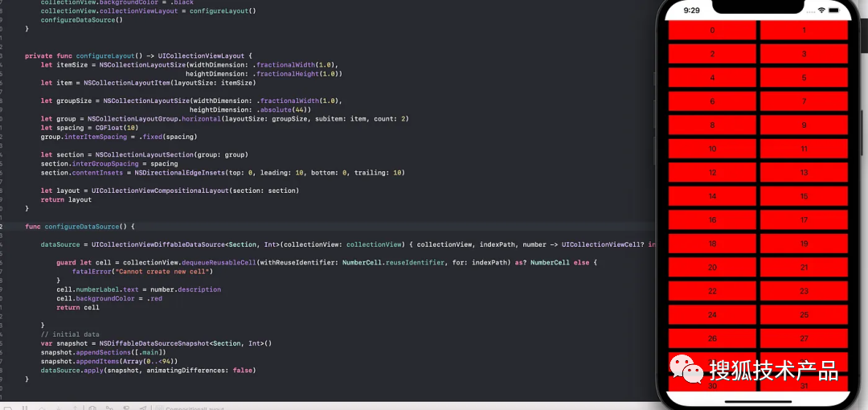Click the 'return cell' statement
Image resolution: width=868 pixels, height=410 pixels.
click(77, 307)
